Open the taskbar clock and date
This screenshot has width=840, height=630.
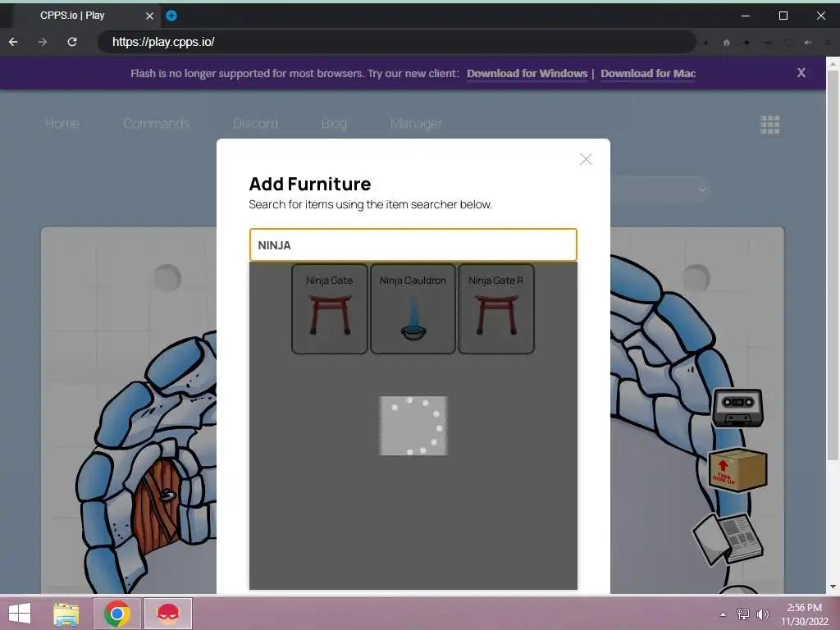pos(804,614)
